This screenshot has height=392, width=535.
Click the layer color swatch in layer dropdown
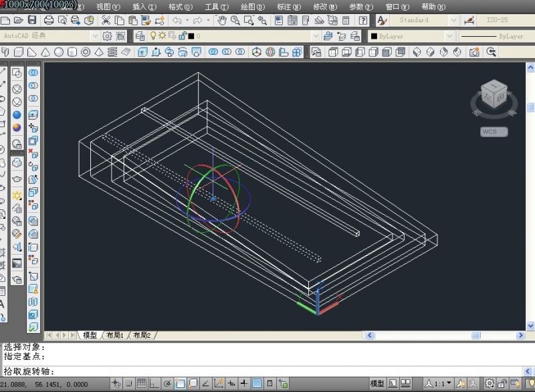[x=191, y=36]
